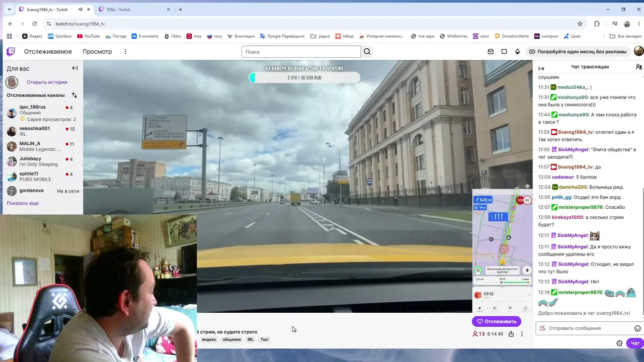
Task: Focus the Отправить сообщение chat input
Action: coord(590,328)
